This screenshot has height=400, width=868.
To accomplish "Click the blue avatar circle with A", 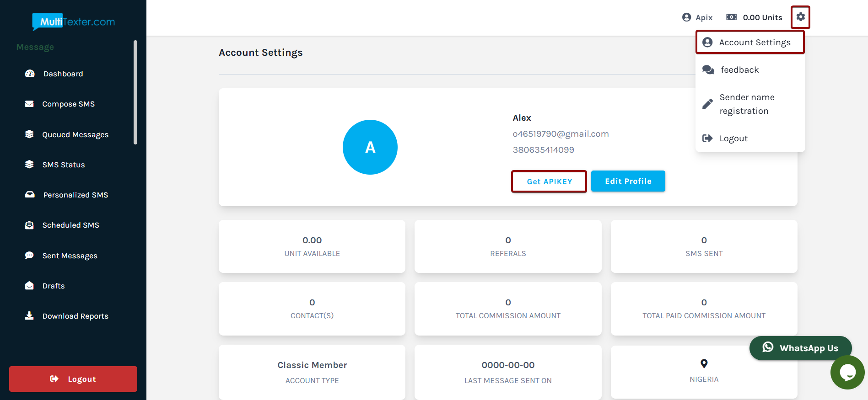I will pyautogui.click(x=370, y=147).
